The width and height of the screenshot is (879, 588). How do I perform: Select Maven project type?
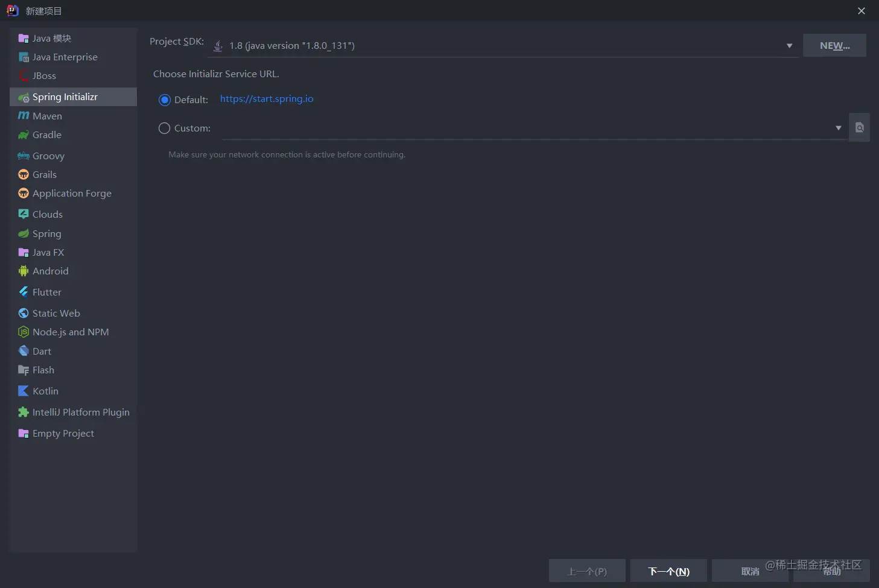pyautogui.click(x=73, y=116)
